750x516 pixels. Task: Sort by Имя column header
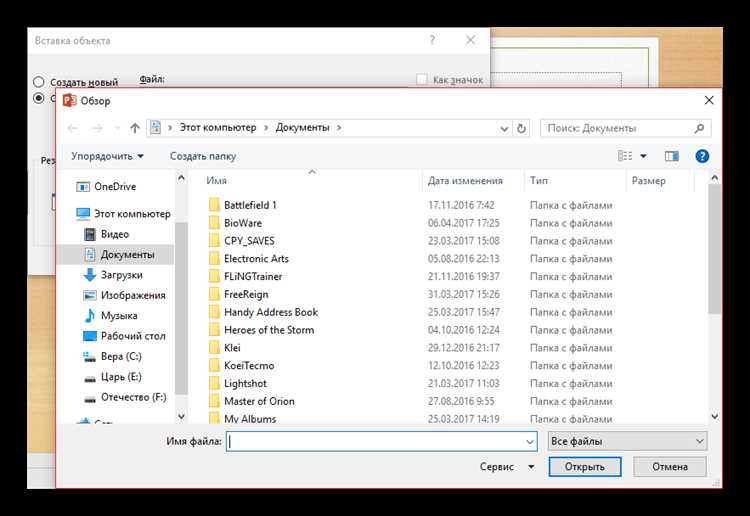click(x=216, y=180)
